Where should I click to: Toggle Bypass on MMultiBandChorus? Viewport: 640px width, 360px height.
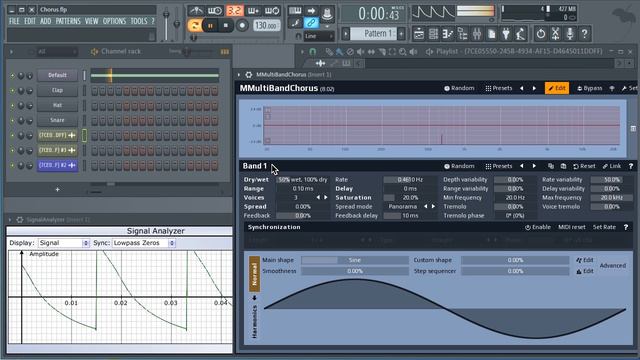[x=590, y=88]
